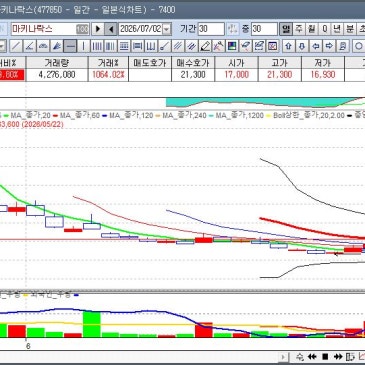This screenshot has width=365, height=365.
Task: Click the right arrow drawing icon
Action: [x=329, y=46]
